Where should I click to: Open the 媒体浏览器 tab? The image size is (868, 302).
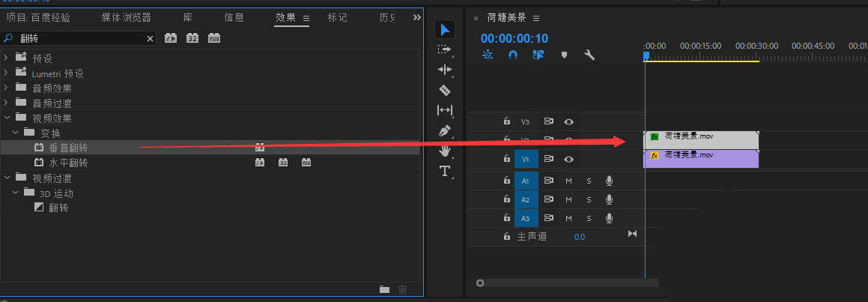[x=126, y=17]
